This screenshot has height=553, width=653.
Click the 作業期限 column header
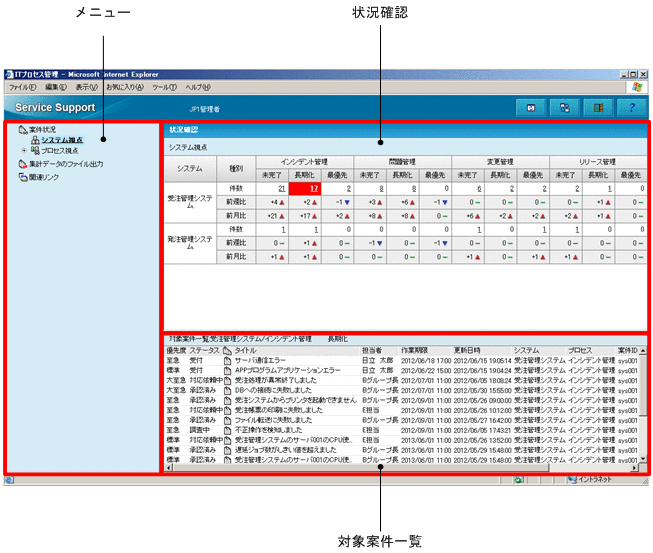pyautogui.click(x=414, y=351)
